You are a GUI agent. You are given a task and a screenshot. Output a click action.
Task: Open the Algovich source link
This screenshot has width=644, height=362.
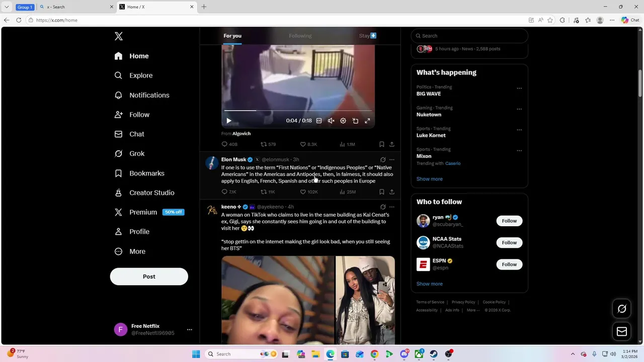[x=242, y=134]
